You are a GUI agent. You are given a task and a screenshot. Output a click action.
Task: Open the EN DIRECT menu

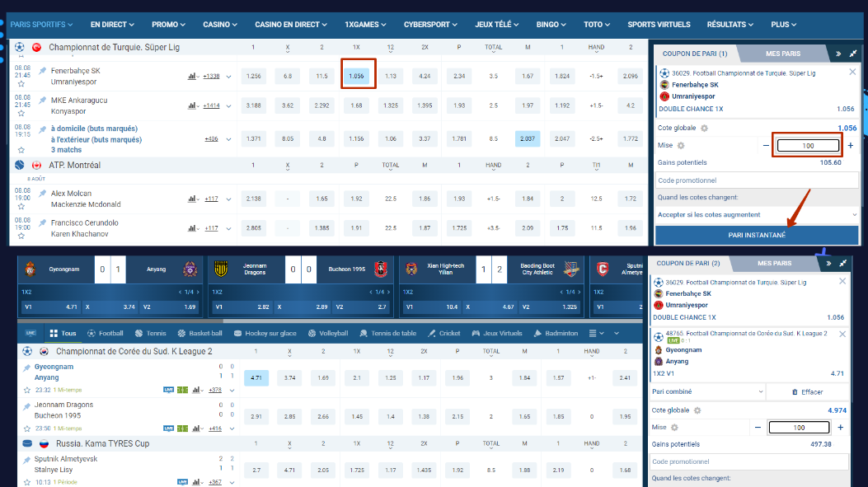click(112, 25)
